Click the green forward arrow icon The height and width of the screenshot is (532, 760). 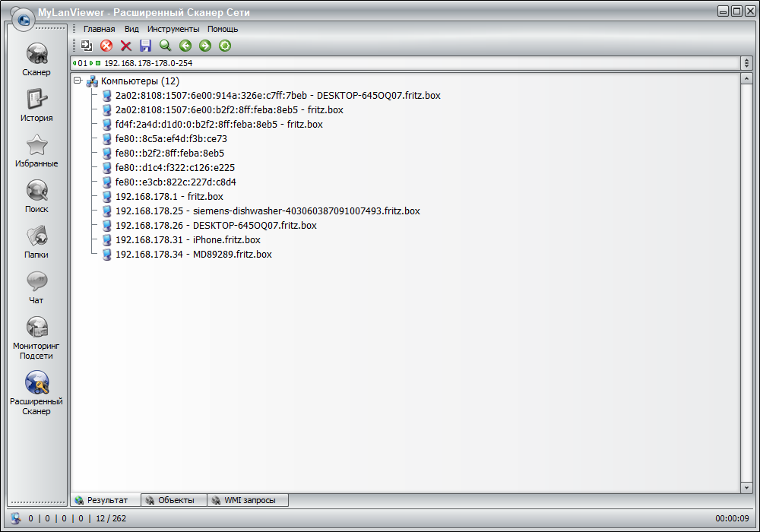tap(204, 46)
